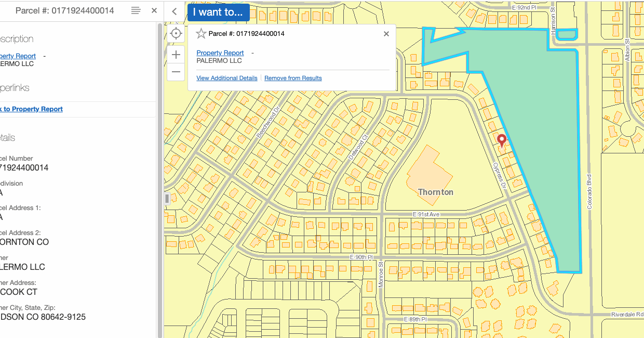Click the Riverdale Rd street label

coord(627,315)
